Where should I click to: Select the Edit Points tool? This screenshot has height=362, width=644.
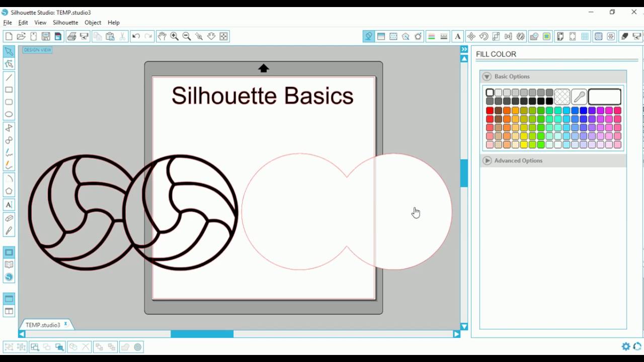[9, 64]
